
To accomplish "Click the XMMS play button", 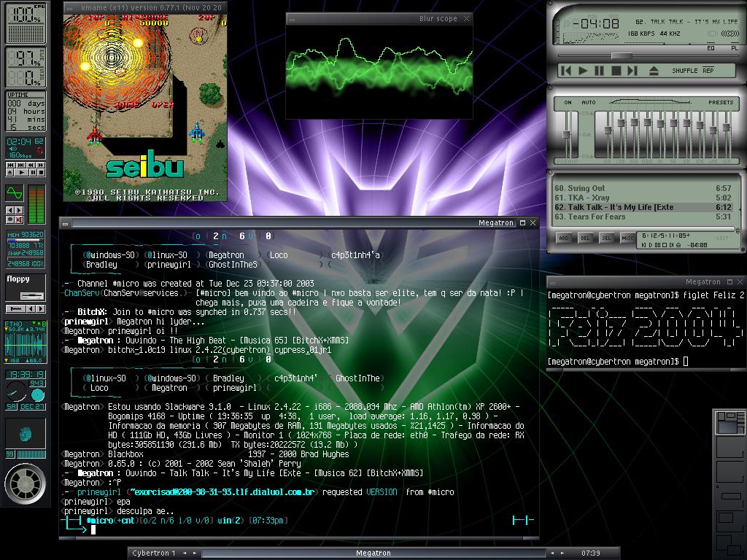I will pos(583,71).
